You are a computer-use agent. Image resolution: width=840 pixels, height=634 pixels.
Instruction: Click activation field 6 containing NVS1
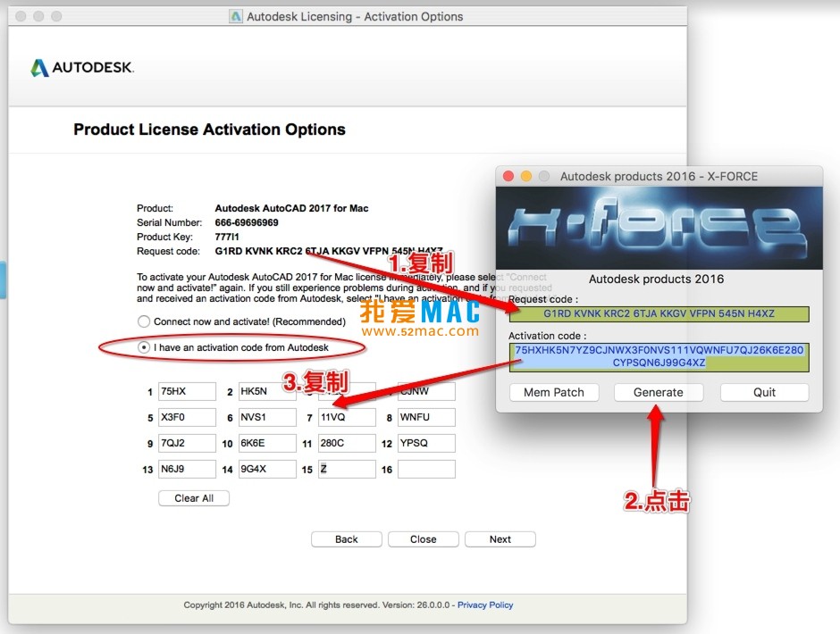point(267,417)
